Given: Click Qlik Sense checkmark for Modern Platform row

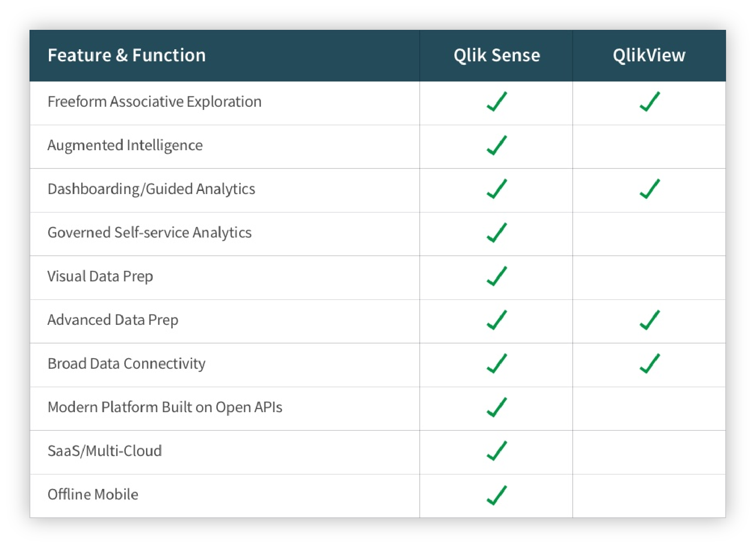Looking at the screenshot, I should 497,407.
